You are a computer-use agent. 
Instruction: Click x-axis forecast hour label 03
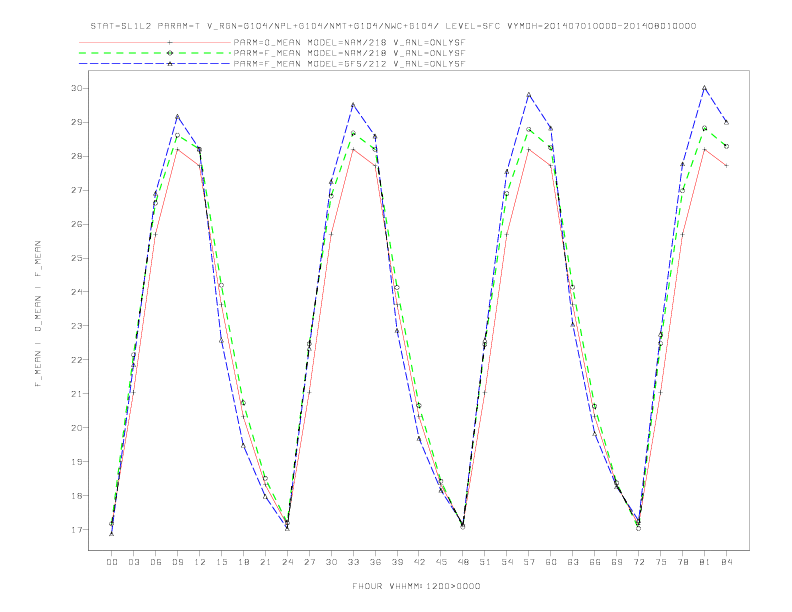(x=133, y=562)
